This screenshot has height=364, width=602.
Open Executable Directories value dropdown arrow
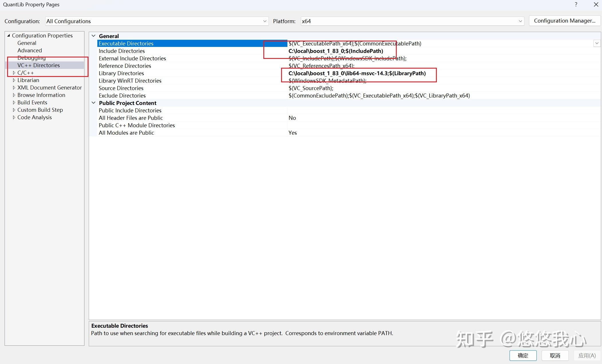(597, 43)
